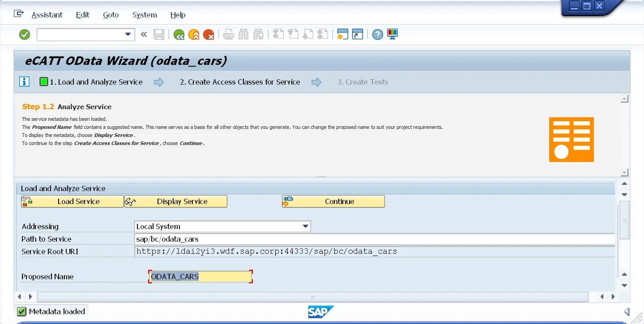Select step 2 Create Access Classes for Service

(240, 82)
